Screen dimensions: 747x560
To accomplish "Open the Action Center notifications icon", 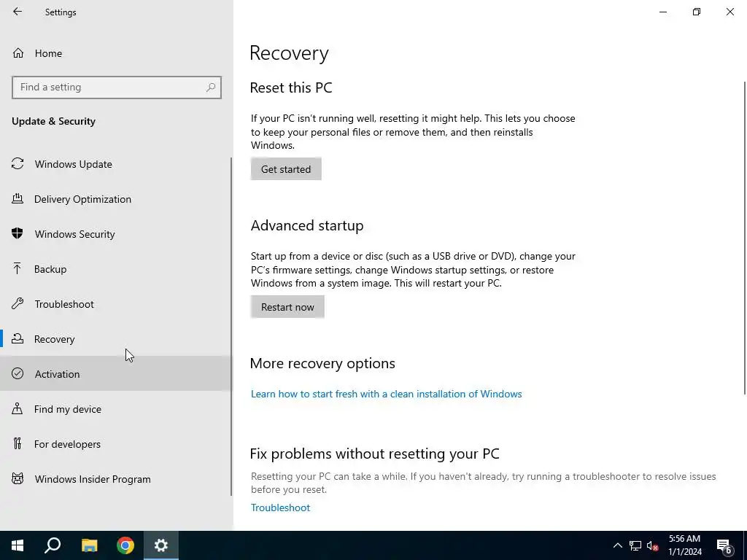I will point(724,546).
